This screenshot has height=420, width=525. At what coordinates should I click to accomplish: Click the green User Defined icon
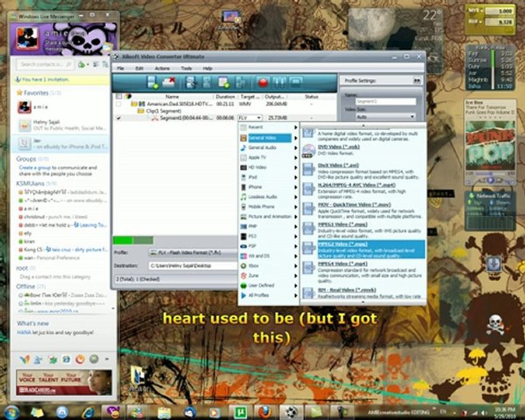243,286
